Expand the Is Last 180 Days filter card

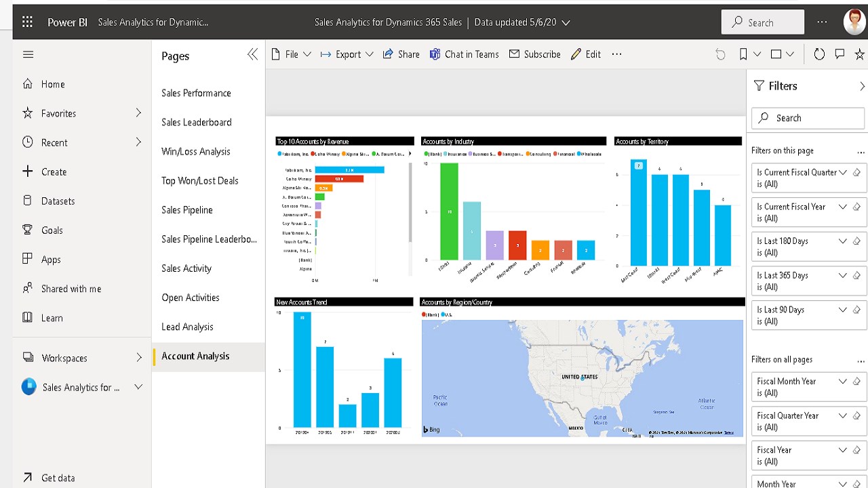coord(843,241)
